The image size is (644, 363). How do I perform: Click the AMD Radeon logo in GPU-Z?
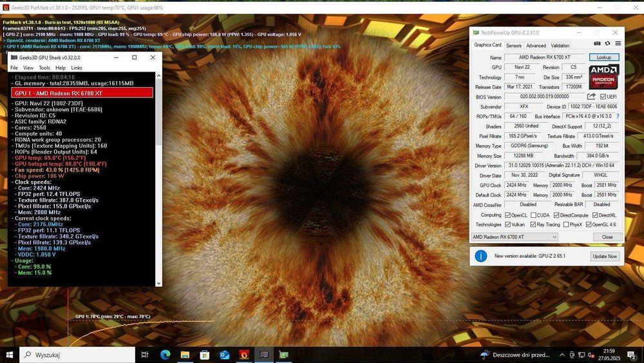pos(604,77)
